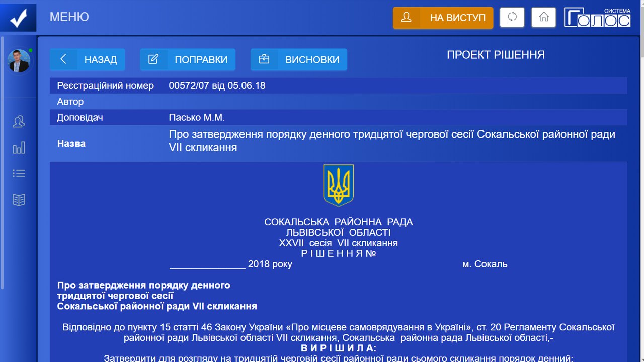Image resolution: width=644 pixels, height=362 pixels.
Task: Go back using the НАЗАД button
Action: tap(88, 59)
